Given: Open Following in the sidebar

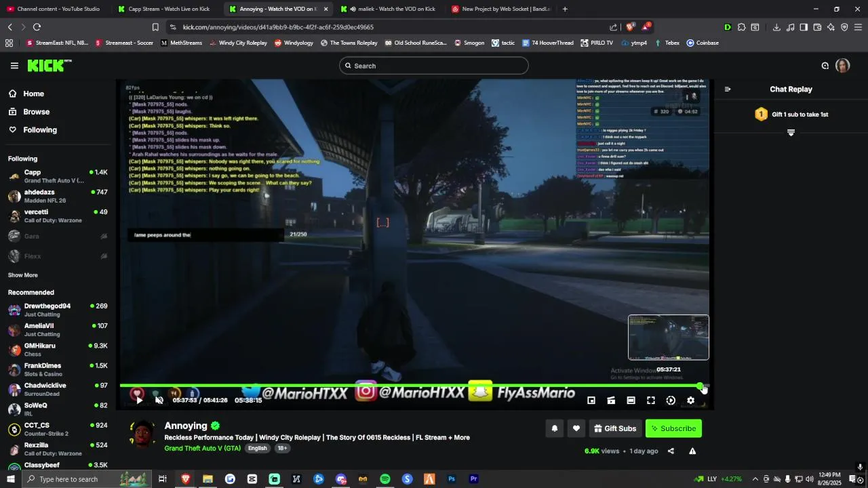Looking at the screenshot, I should [58, 130].
